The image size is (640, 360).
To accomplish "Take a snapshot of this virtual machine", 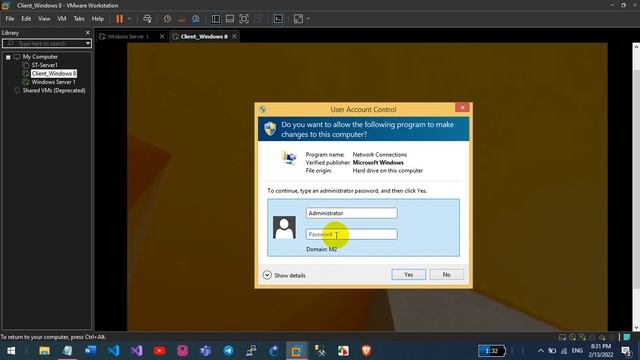I will 167,19.
